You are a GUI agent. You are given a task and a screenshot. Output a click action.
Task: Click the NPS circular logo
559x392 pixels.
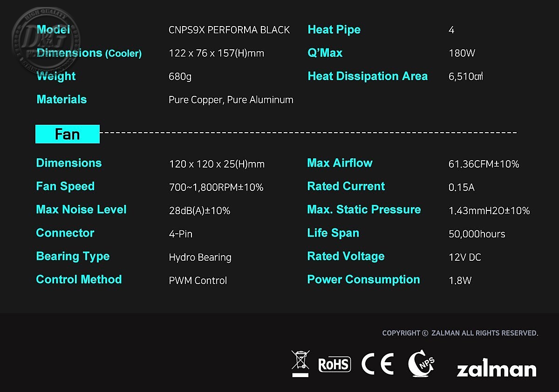click(x=421, y=364)
